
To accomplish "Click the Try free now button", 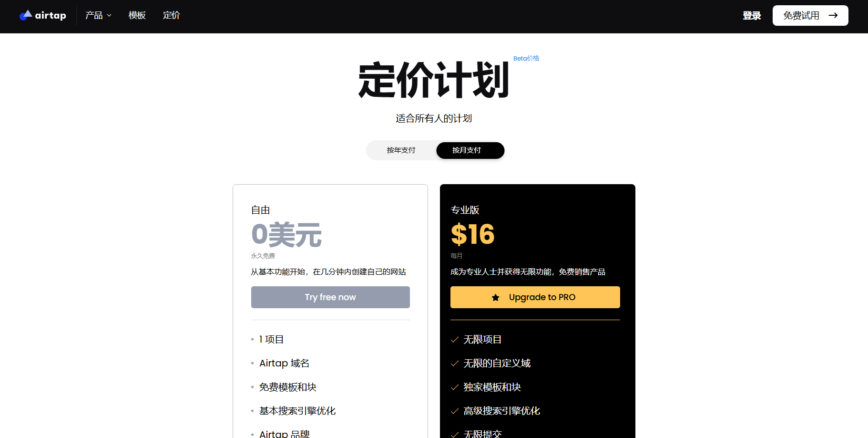I will coord(330,297).
